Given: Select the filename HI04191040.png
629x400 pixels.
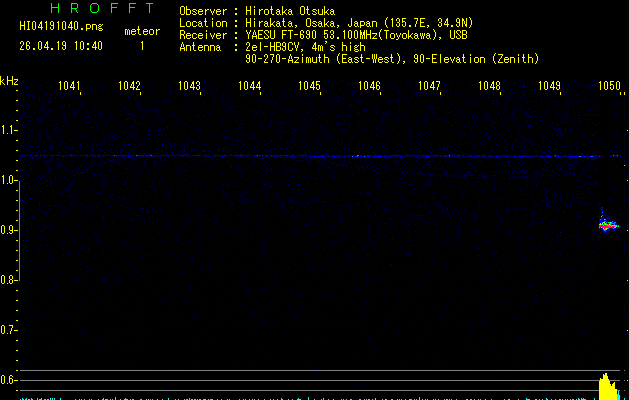Looking at the screenshot, I should point(61,26).
